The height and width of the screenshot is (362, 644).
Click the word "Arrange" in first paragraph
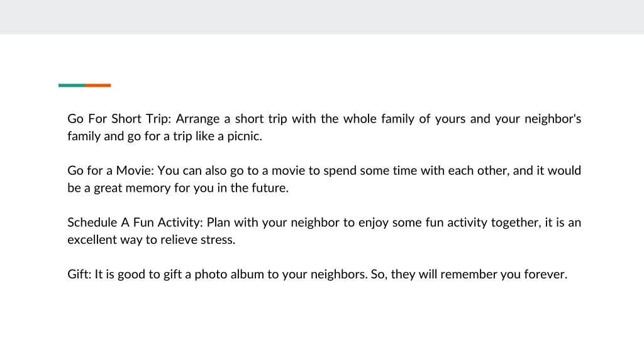coord(198,119)
